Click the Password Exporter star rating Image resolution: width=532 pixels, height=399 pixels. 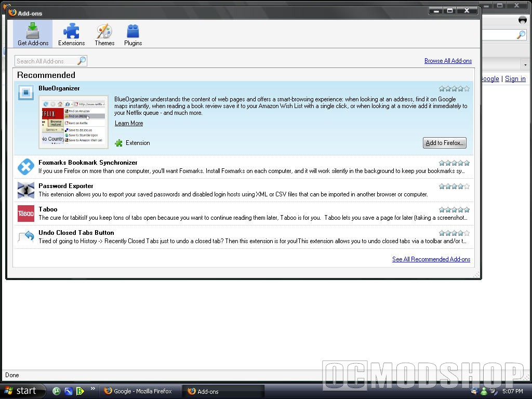click(x=454, y=187)
